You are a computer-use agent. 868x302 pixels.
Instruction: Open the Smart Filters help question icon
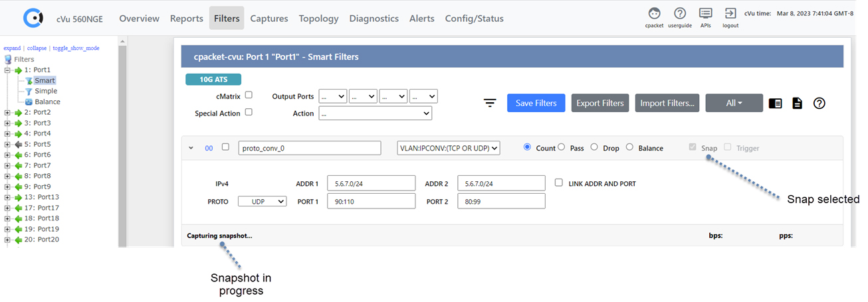[x=819, y=103]
